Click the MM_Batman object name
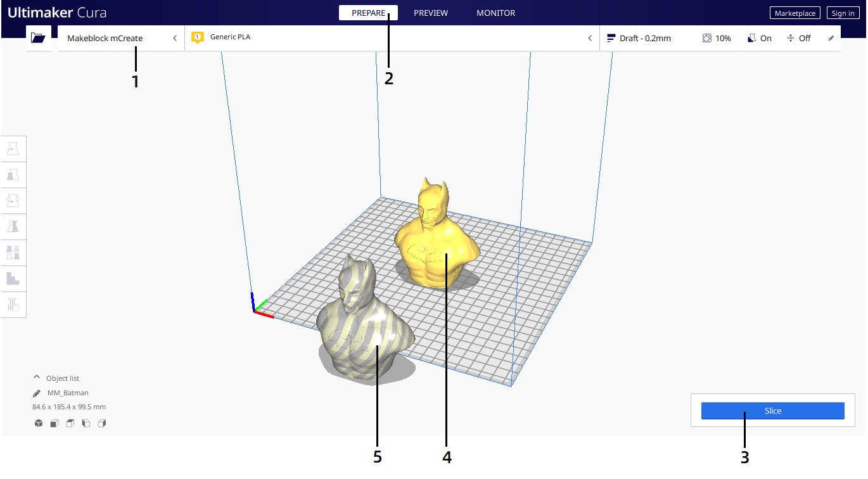This screenshot has height=479, width=868. (68, 393)
